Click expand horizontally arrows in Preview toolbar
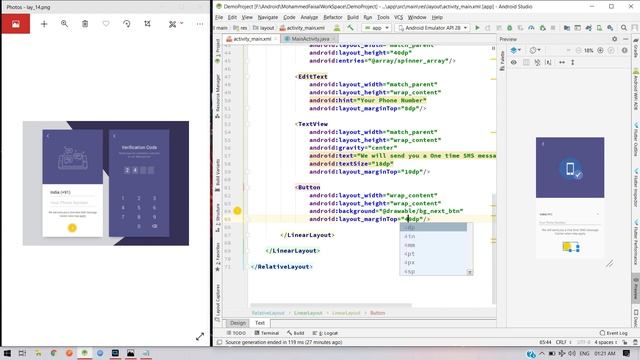640x360 pixels. (562, 62)
